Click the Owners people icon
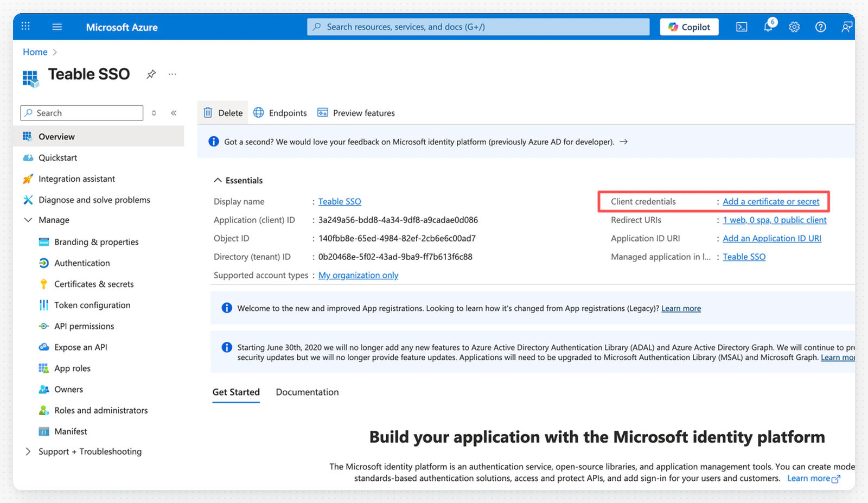 point(44,389)
